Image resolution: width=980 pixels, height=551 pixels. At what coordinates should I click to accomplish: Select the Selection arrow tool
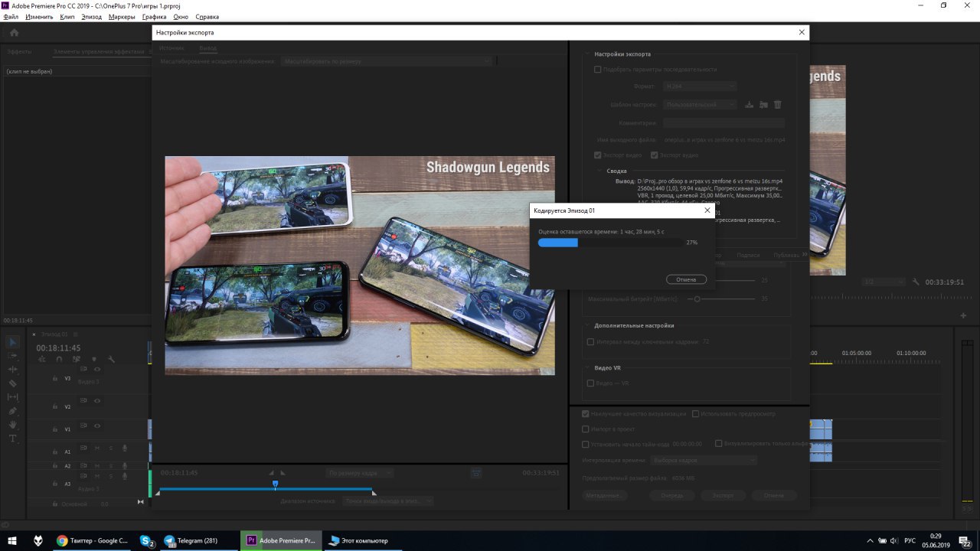(13, 342)
